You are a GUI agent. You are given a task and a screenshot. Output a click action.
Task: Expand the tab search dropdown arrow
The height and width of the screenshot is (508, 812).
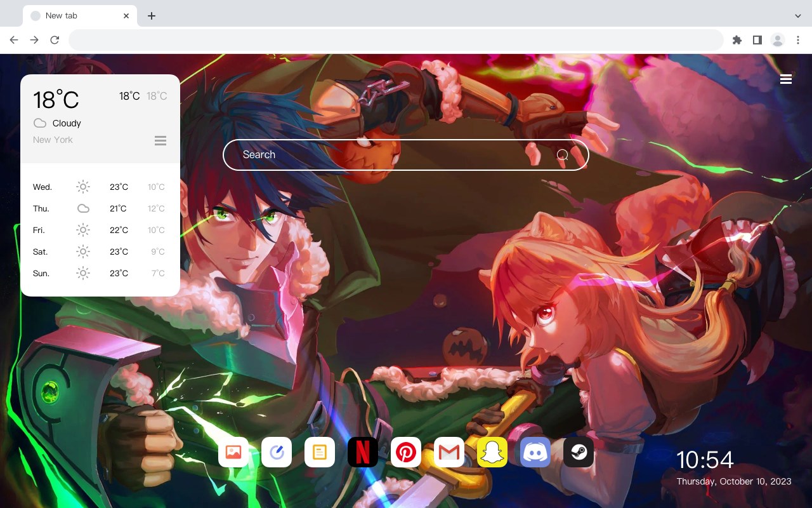coord(798,16)
